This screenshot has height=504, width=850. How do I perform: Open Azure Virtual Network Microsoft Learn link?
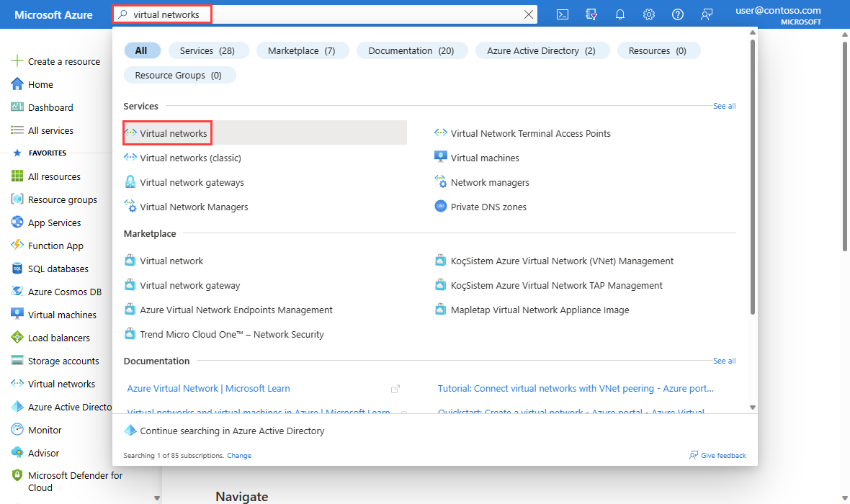[208, 388]
